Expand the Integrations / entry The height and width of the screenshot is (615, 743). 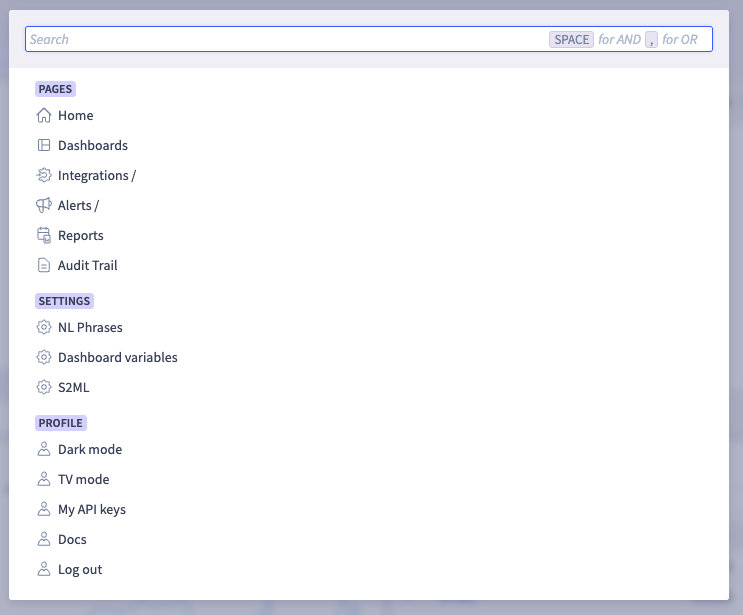(97, 175)
